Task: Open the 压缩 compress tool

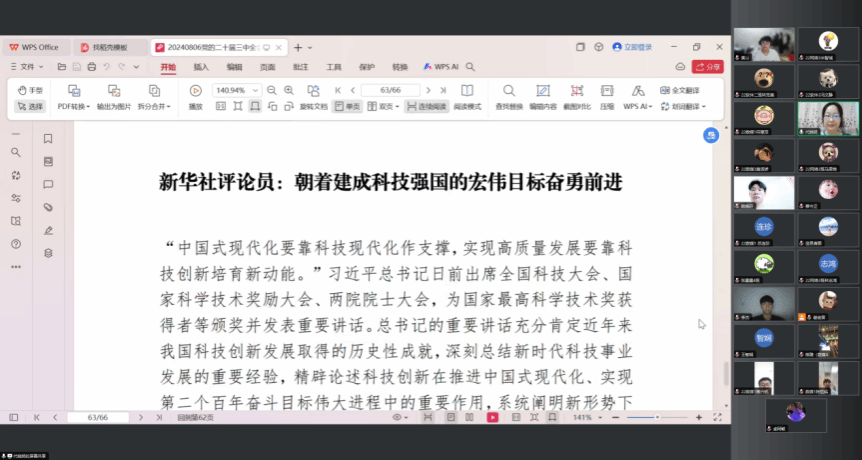Action: [x=606, y=91]
